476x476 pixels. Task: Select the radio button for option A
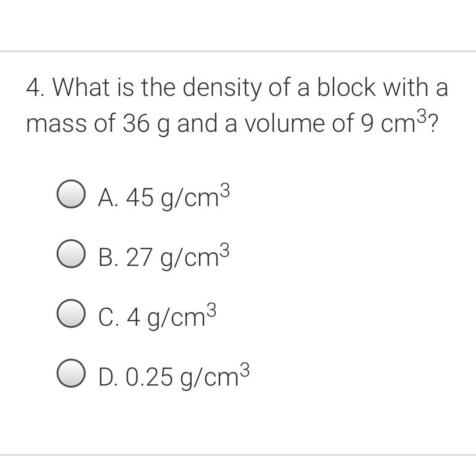point(71,195)
